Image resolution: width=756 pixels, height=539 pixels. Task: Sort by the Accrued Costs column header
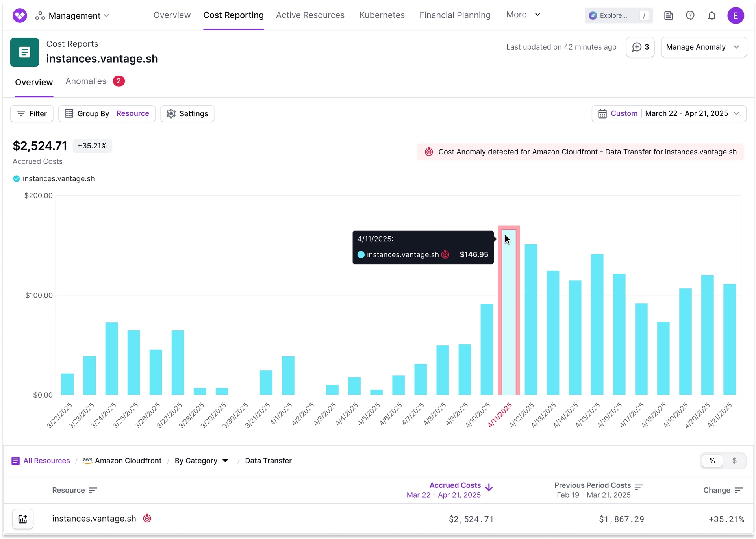tap(455, 485)
